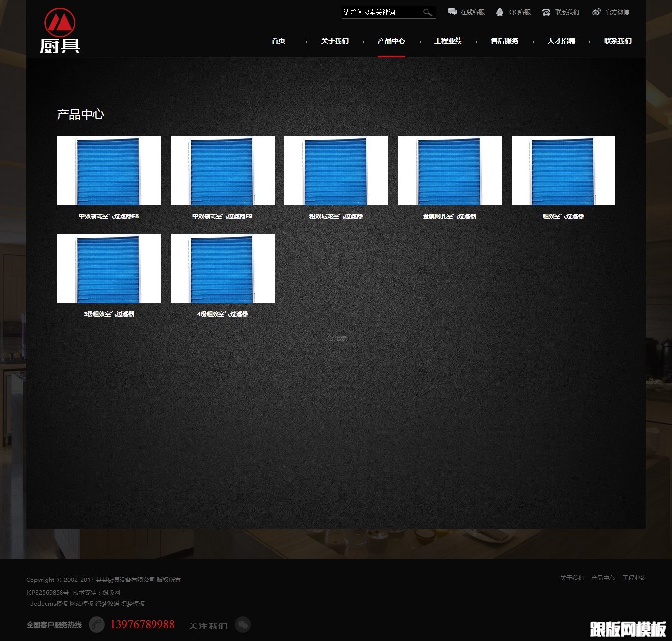Open 售后服务 from the navigation bar
Image resolution: width=672 pixels, height=641 pixels.
pos(505,41)
